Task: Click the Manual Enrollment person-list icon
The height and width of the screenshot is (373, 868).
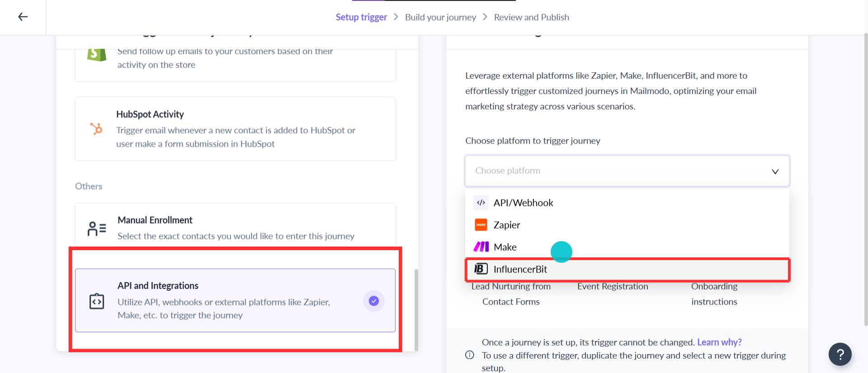Action: [x=97, y=228]
